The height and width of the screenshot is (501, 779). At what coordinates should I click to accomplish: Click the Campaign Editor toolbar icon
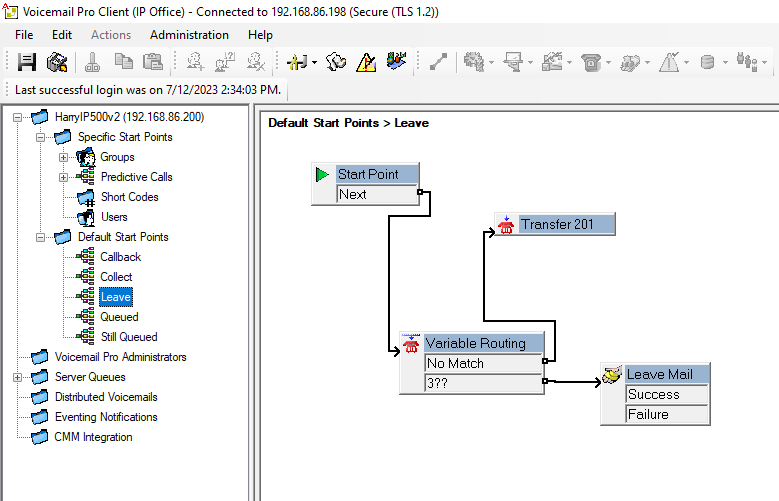click(x=396, y=61)
